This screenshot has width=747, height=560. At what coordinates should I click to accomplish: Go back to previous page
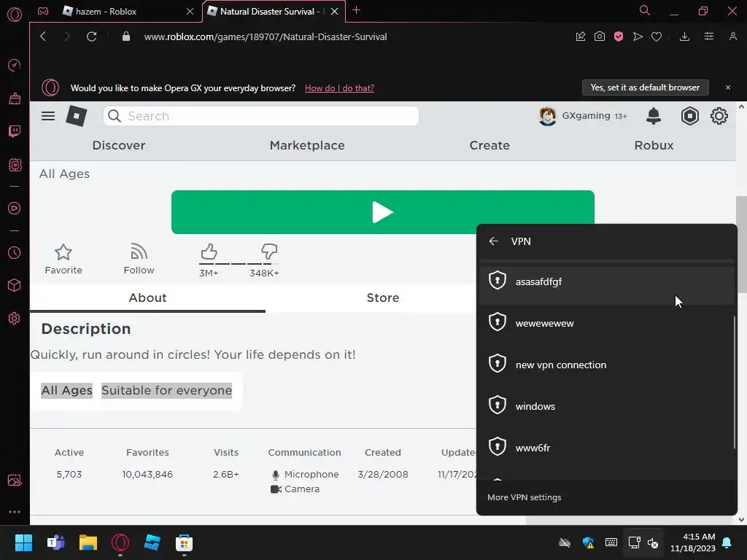43,36
